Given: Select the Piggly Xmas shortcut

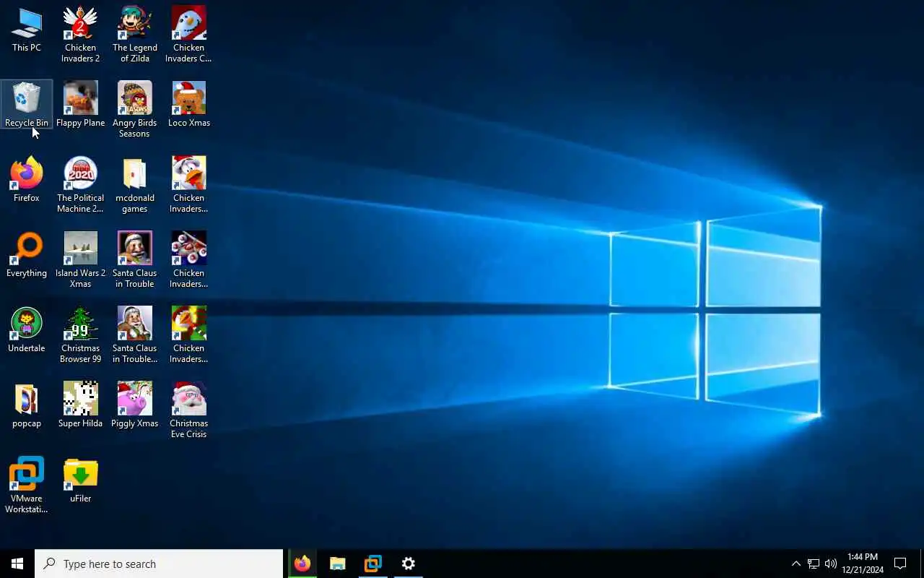Looking at the screenshot, I should click(134, 405).
